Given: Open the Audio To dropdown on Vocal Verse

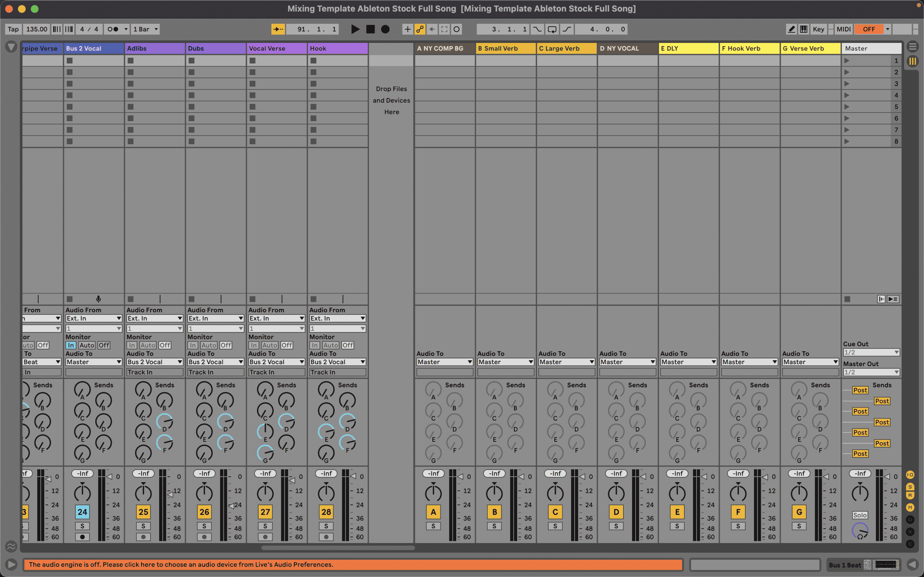Looking at the screenshot, I should (276, 362).
